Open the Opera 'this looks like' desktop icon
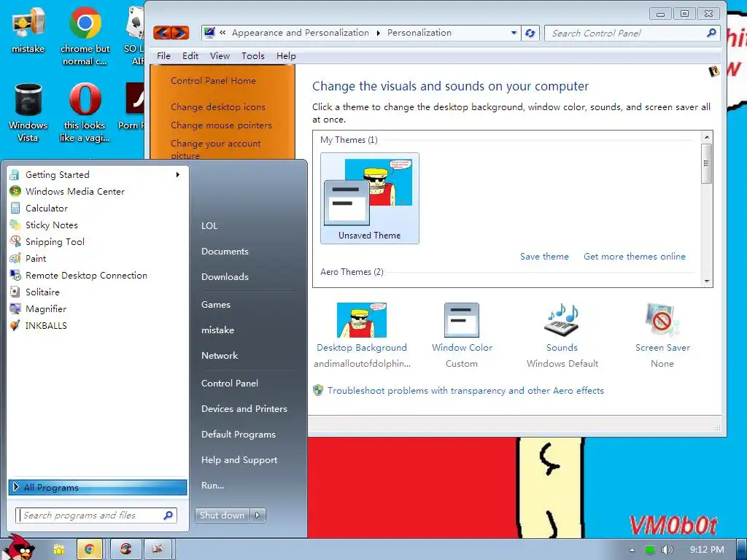The image size is (747, 560). coord(85,113)
